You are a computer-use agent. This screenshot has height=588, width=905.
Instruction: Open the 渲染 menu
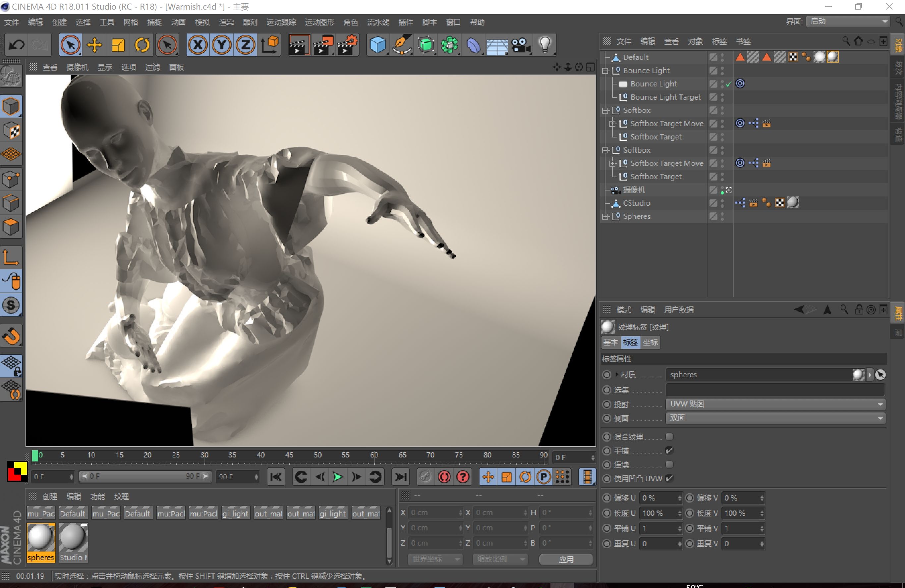(226, 22)
